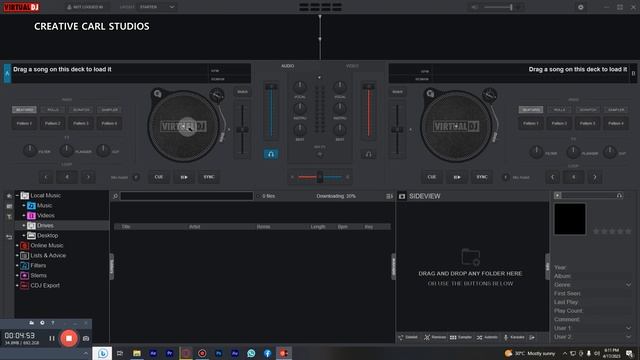Viewport: 640px width, 360px height.
Task: Open layout dropdown showing STARTER
Action: click(157, 7)
